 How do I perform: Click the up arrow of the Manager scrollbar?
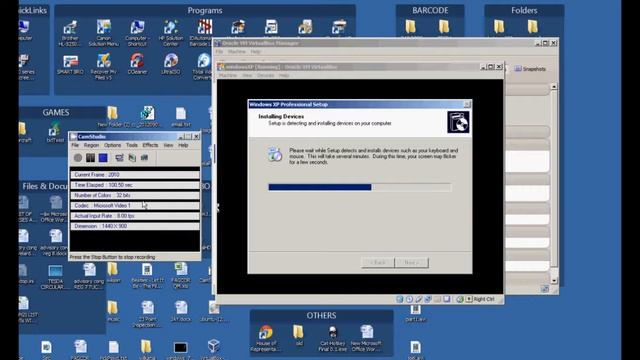click(x=554, y=87)
